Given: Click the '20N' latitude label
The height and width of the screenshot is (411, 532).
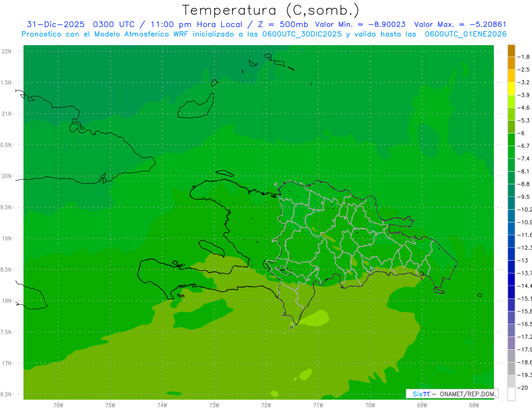Looking at the screenshot, I should click(7, 176).
